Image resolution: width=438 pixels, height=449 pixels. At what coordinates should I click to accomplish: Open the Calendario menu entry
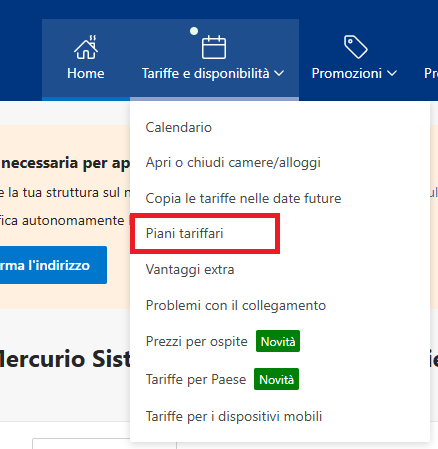pyautogui.click(x=179, y=127)
